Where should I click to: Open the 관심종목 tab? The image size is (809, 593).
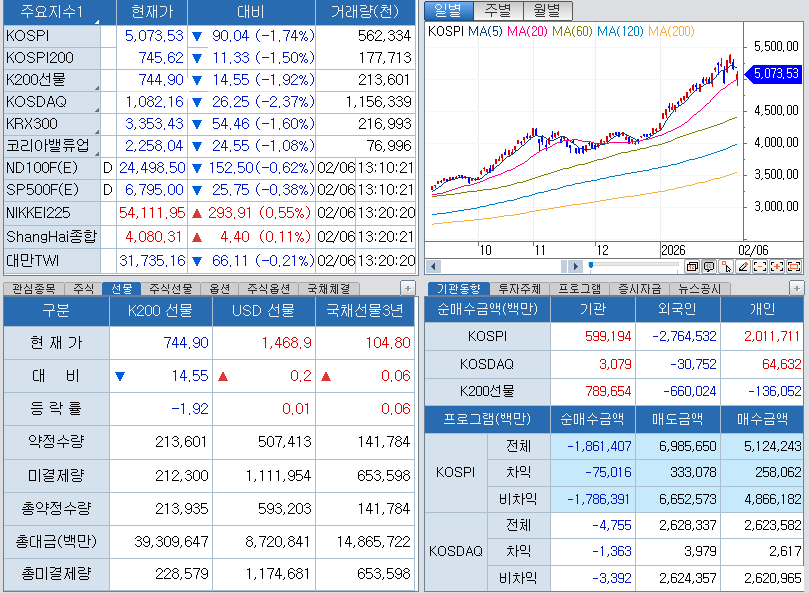[34, 288]
